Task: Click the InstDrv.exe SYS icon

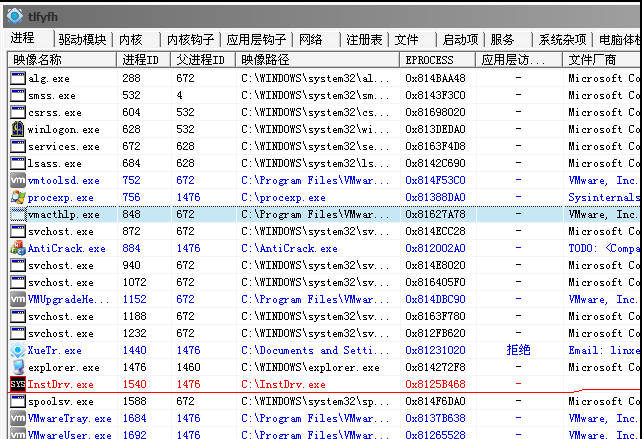Action: (18, 384)
